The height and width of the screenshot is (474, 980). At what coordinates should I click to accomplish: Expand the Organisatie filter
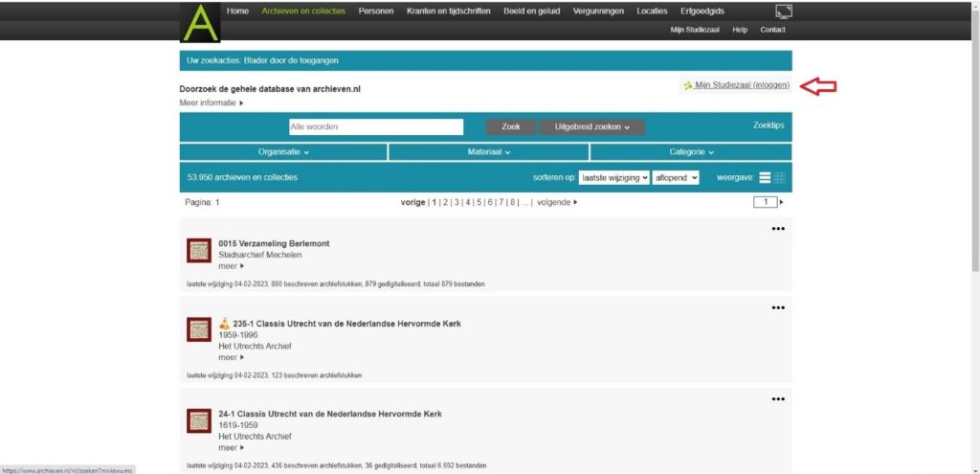(283, 152)
